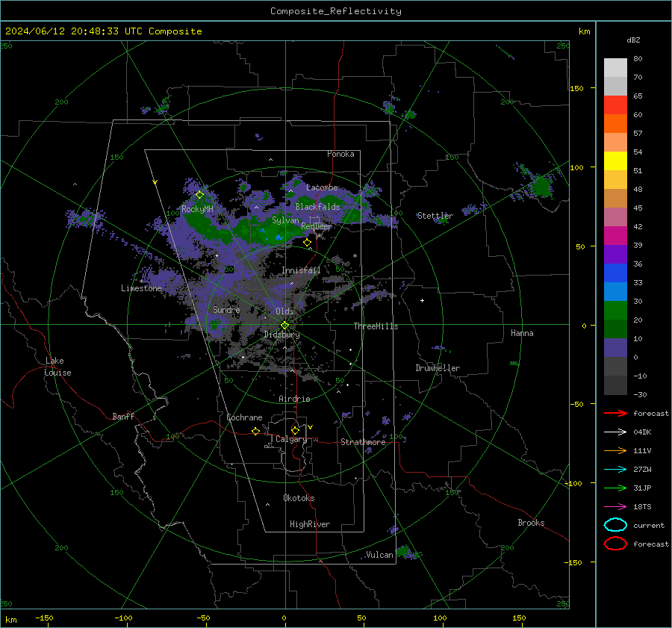Click the green 31JP arrow in legend
Screen dimensions: 672x628
pyautogui.click(x=615, y=488)
